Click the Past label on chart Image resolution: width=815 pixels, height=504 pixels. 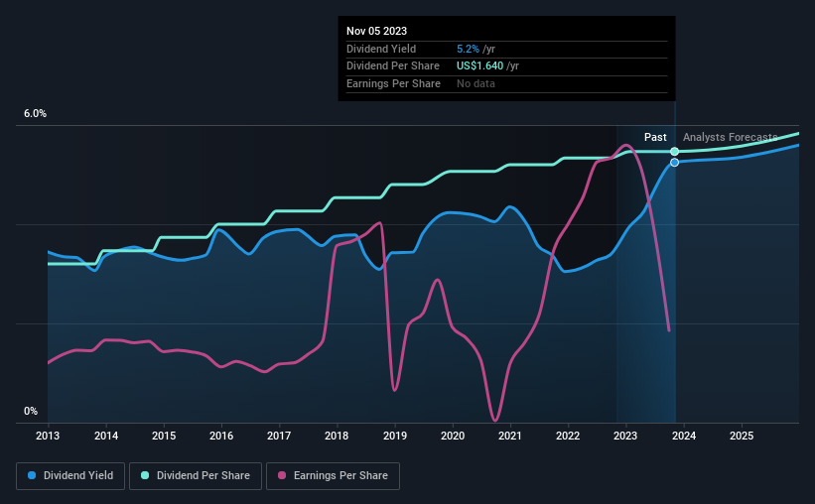pos(655,137)
